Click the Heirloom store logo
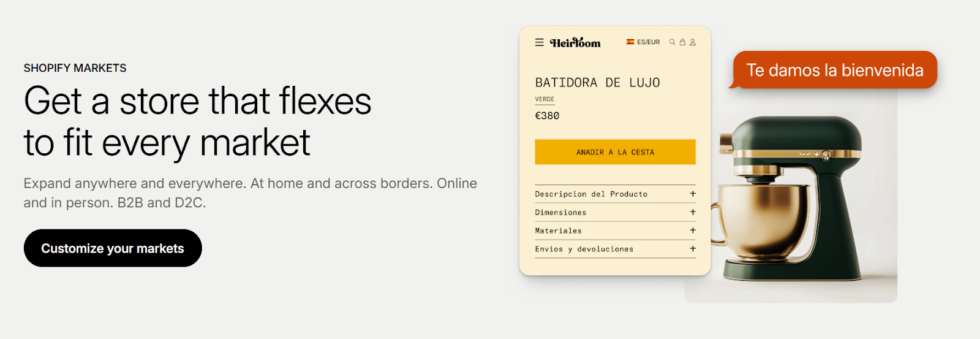Viewport: 980px width, 339px height. point(575,42)
